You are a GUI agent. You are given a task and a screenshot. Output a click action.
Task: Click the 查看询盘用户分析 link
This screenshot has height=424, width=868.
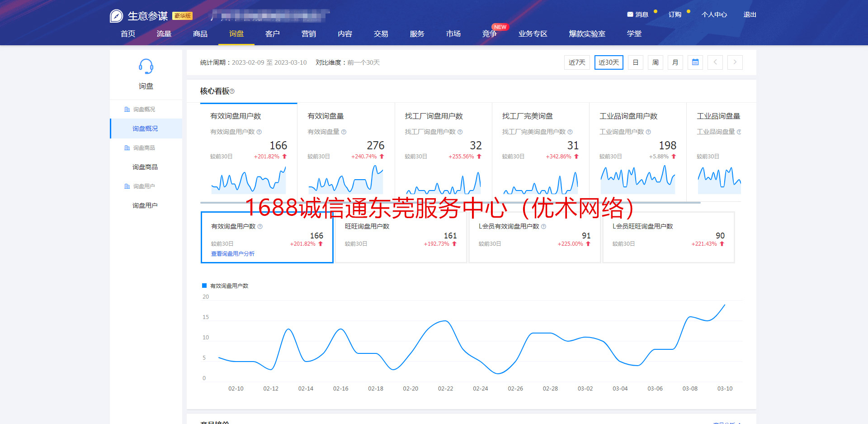click(x=232, y=254)
